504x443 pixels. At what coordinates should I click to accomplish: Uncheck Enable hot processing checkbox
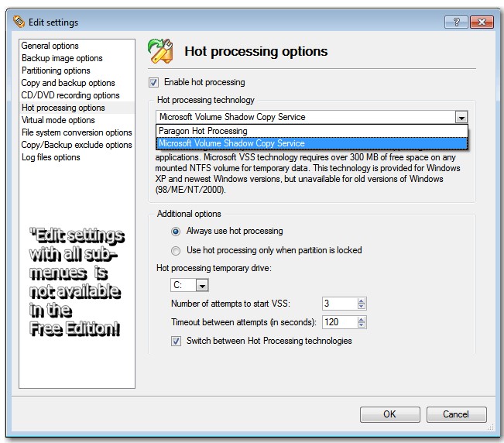153,83
